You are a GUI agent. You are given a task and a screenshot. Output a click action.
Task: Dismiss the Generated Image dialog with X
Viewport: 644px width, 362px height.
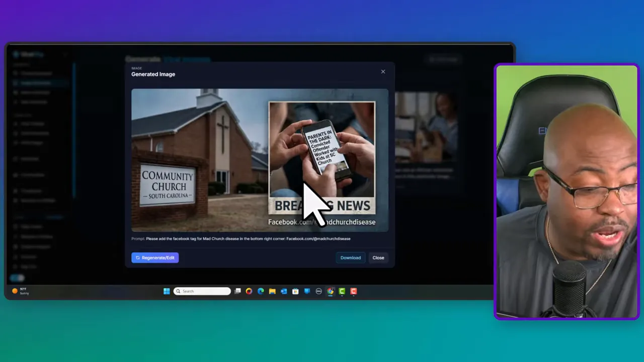click(x=383, y=71)
